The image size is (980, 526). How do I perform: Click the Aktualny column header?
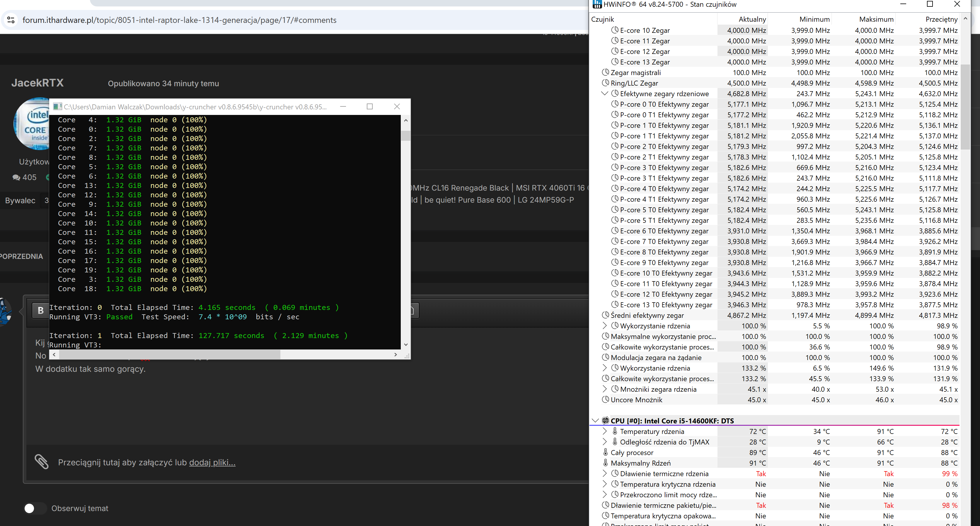[x=752, y=19]
